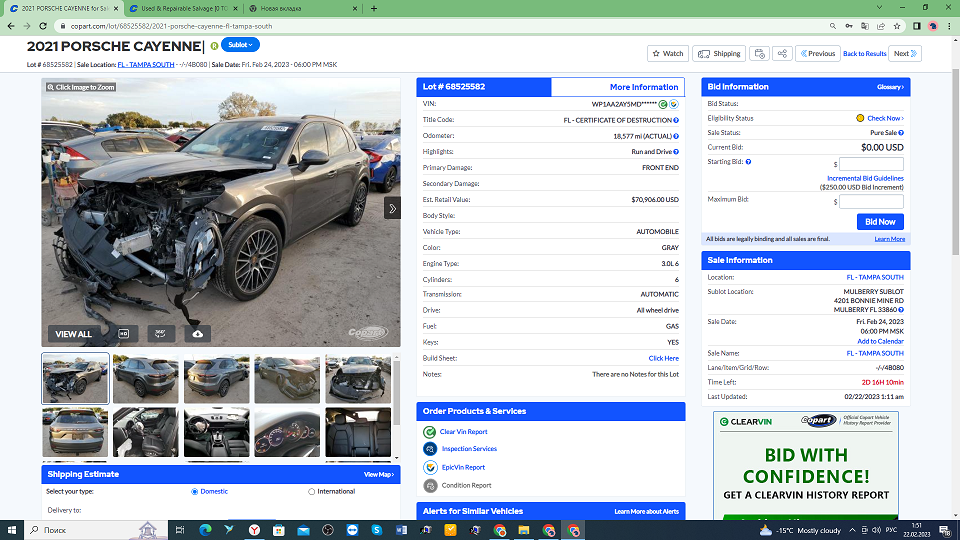Toggle the HD image icon
Image resolution: width=960 pixels, height=540 pixels.
point(124,334)
